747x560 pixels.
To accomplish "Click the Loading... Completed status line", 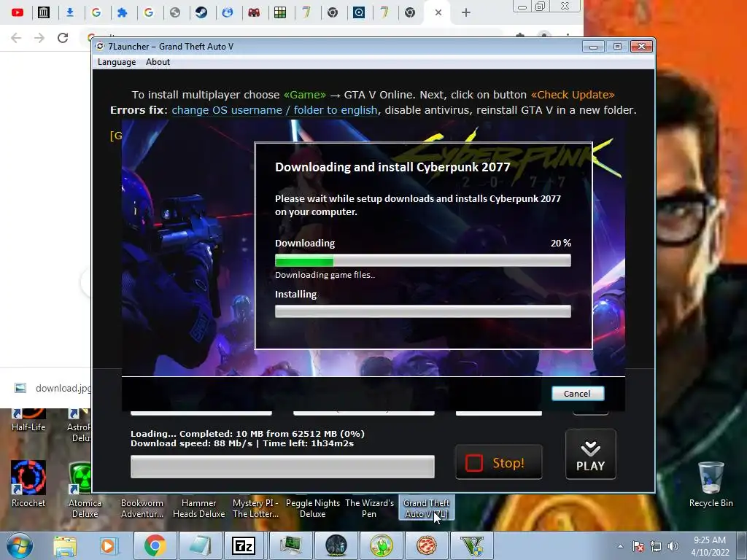I will (x=248, y=434).
